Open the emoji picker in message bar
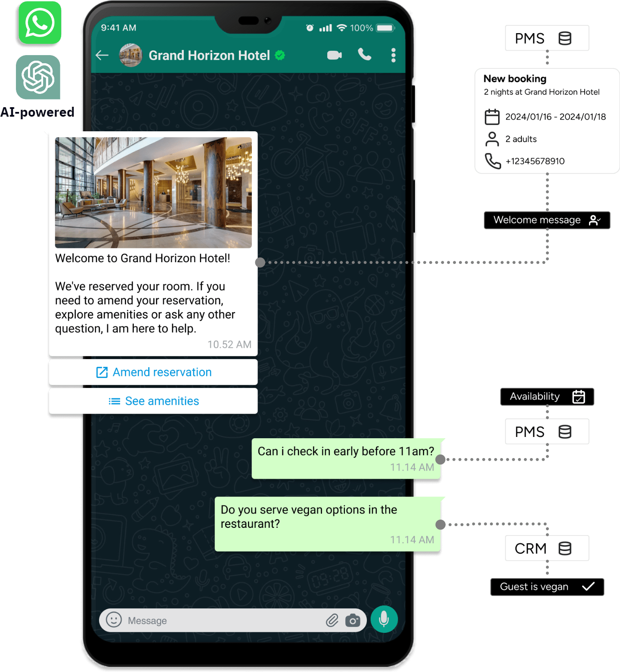This screenshot has width=620, height=672. coord(114,620)
